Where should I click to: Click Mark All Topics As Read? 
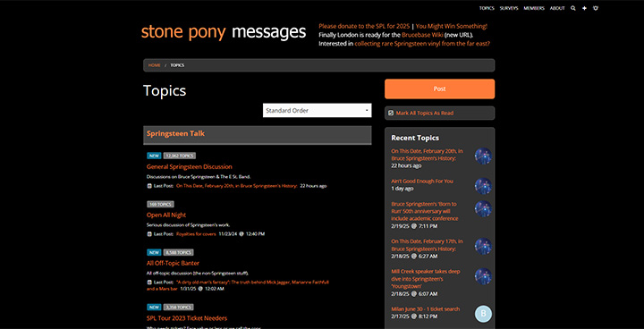pos(425,113)
